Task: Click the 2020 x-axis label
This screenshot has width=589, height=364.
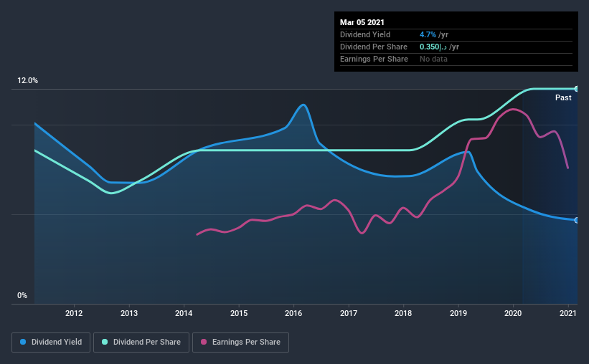Action: (513, 313)
